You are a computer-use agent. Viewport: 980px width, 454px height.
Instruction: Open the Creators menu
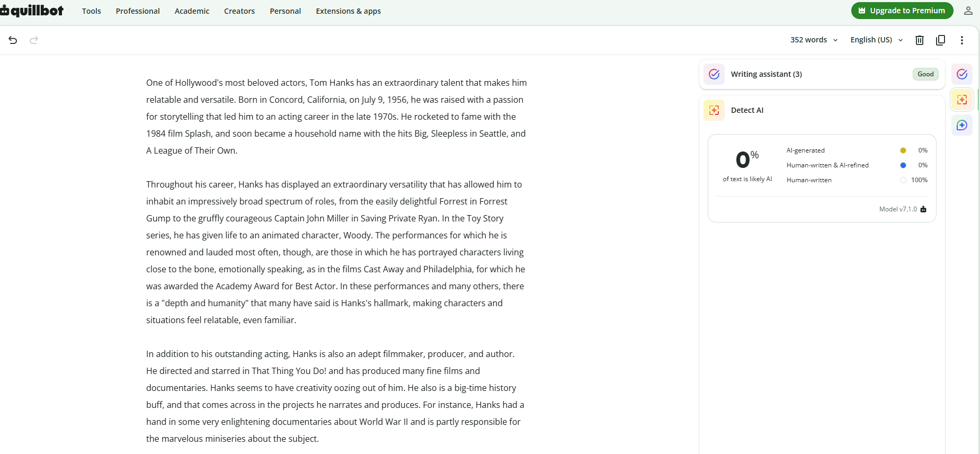(239, 11)
